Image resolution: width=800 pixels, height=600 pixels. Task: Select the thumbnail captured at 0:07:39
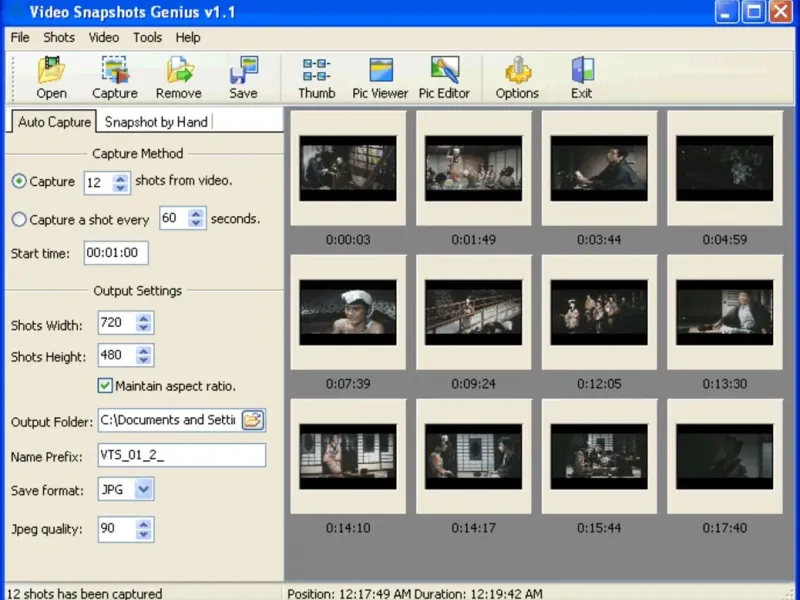[x=348, y=312]
